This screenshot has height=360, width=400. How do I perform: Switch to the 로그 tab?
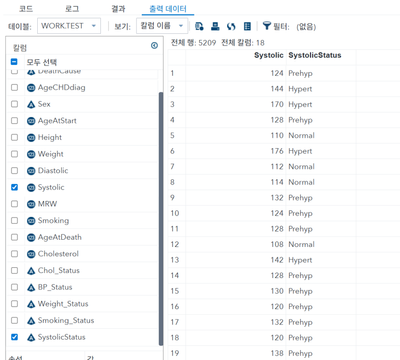pyautogui.click(x=72, y=8)
